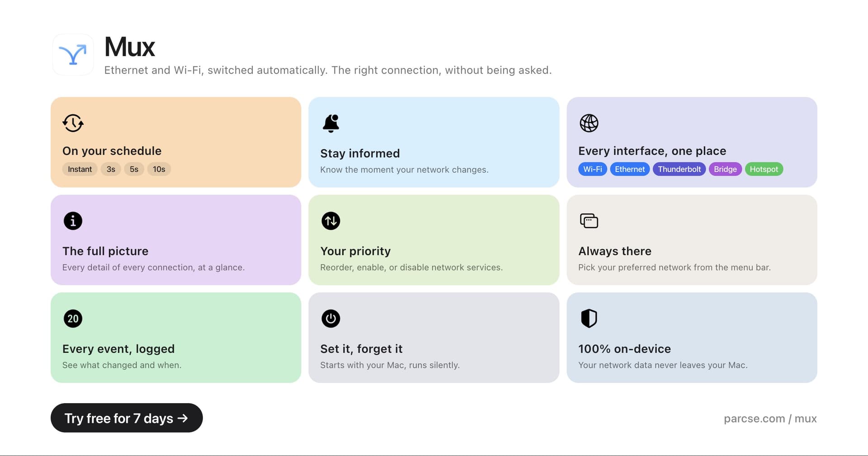The image size is (868, 456).
Task: Click the up-down arrows priority icon
Action: point(331,221)
